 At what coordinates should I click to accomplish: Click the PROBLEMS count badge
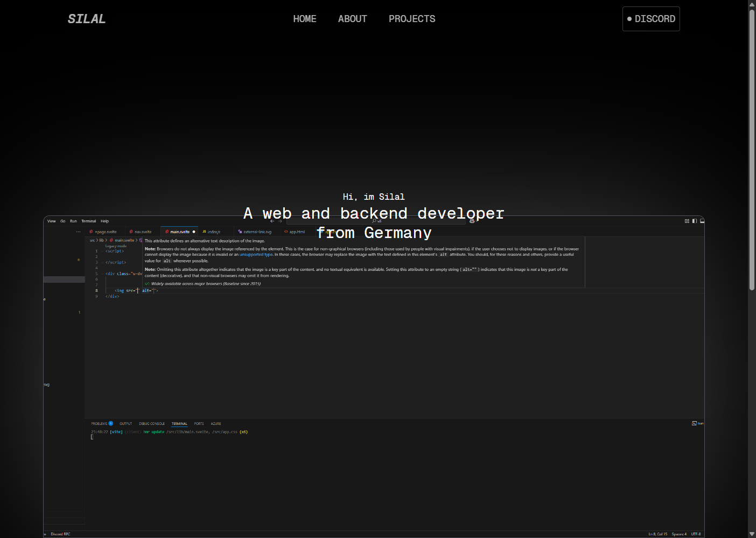tap(111, 423)
